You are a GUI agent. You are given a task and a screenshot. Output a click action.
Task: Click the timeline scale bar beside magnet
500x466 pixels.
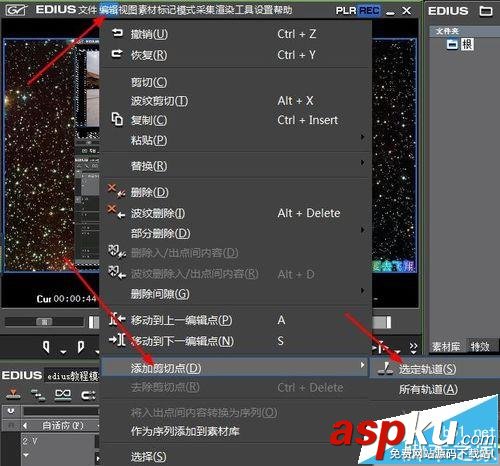[x=61, y=412]
